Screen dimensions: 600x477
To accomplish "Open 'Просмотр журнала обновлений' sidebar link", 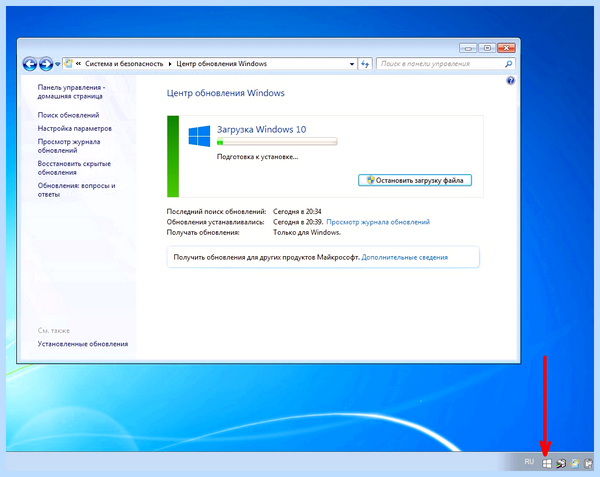I will (x=69, y=146).
